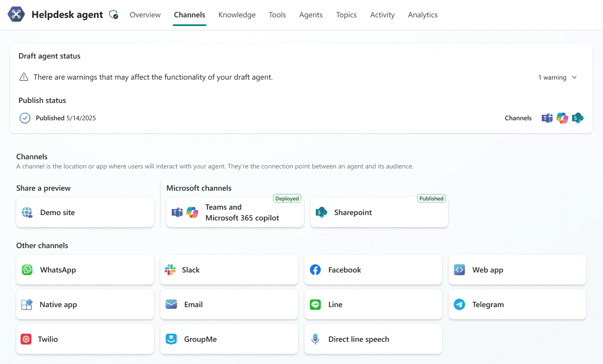Open the Knowledge tab

[x=237, y=15]
